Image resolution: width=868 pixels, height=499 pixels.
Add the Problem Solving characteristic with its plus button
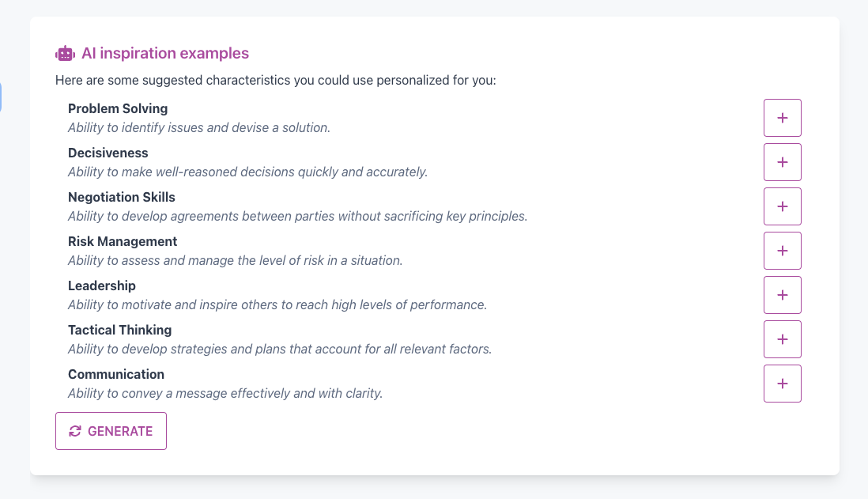(x=782, y=118)
